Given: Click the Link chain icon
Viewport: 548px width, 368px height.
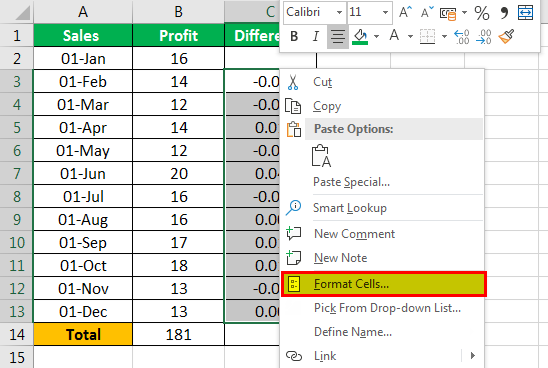Looking at the screenshot, I should click(294, 356).
